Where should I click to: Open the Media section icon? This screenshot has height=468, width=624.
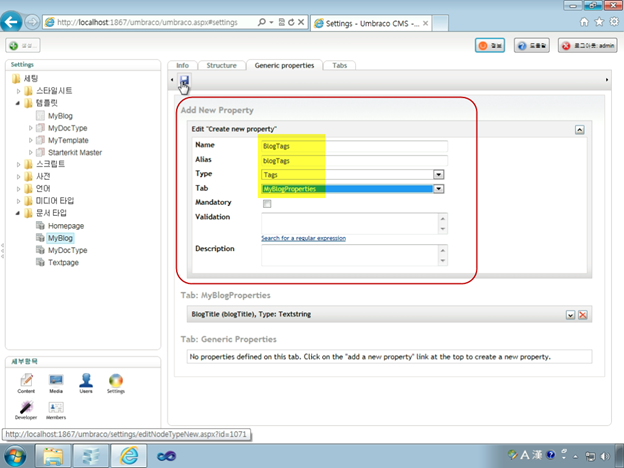click(56, 384)
